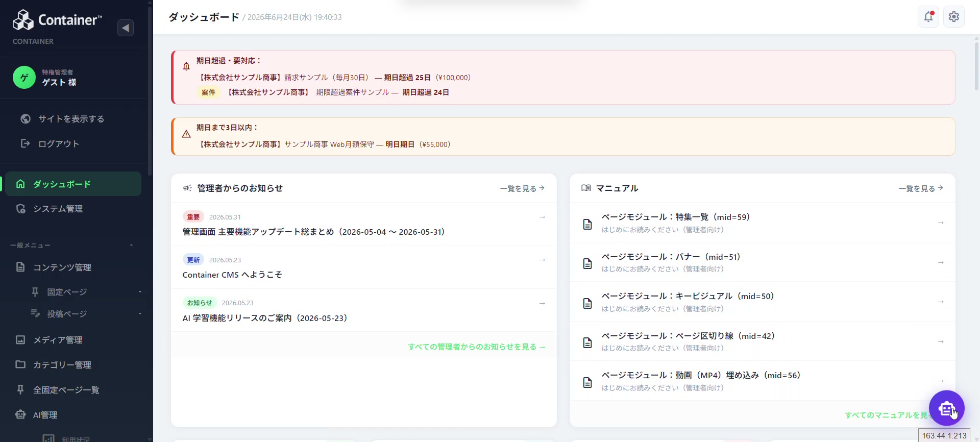Open arrow for ページ区切り線 manual row
Viewport: 980px width, 442px height.
coord(941,341)
